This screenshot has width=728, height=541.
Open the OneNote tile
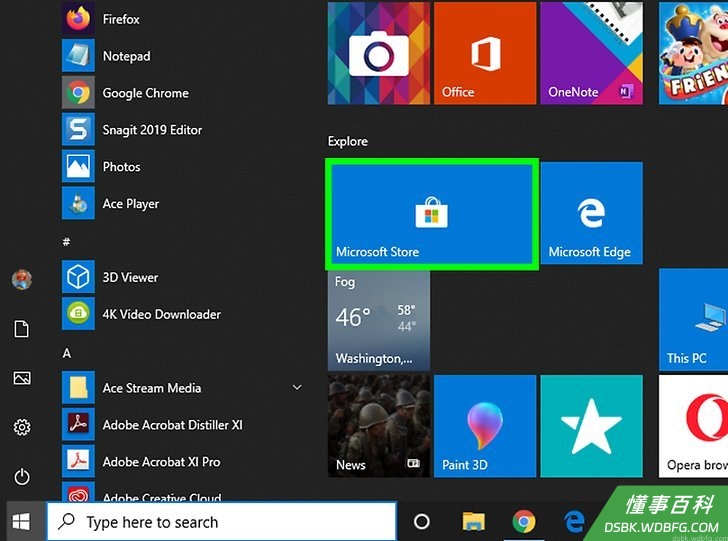click(x=592, y=53)
